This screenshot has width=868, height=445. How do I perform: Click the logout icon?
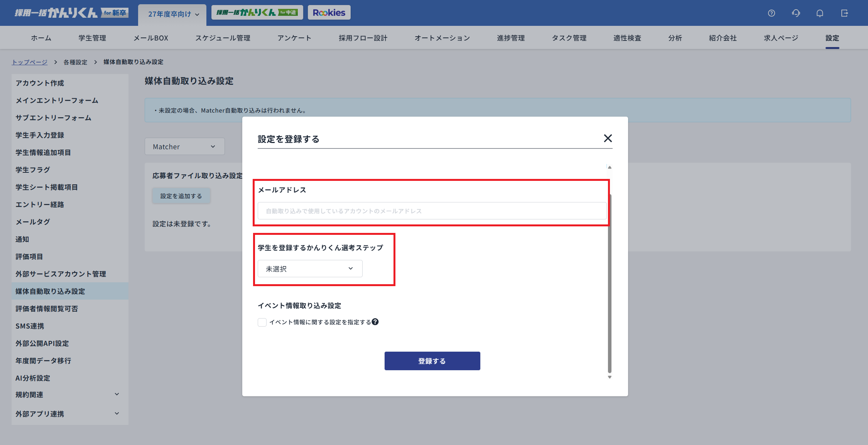pyautogui.click(x=844, y=13)
